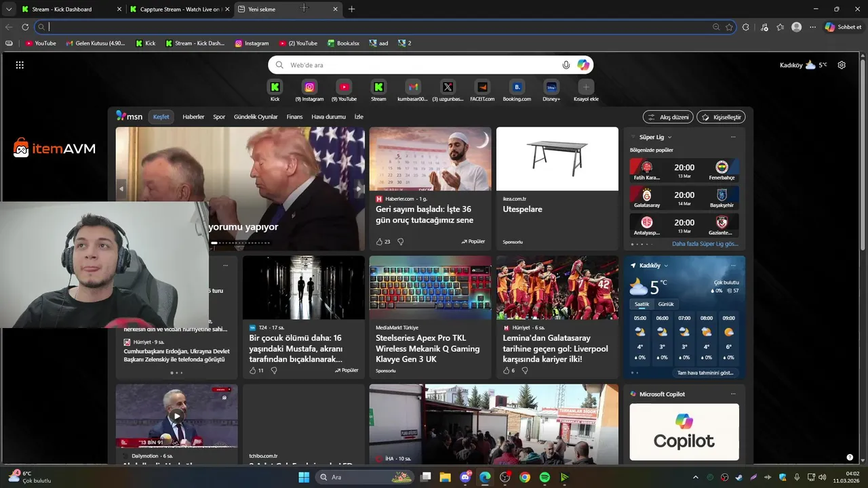This screenshot has height=488, width=868.
Task: Select the Gündelik Oyunlar MSN tab
Action: (x=256, y=117)
